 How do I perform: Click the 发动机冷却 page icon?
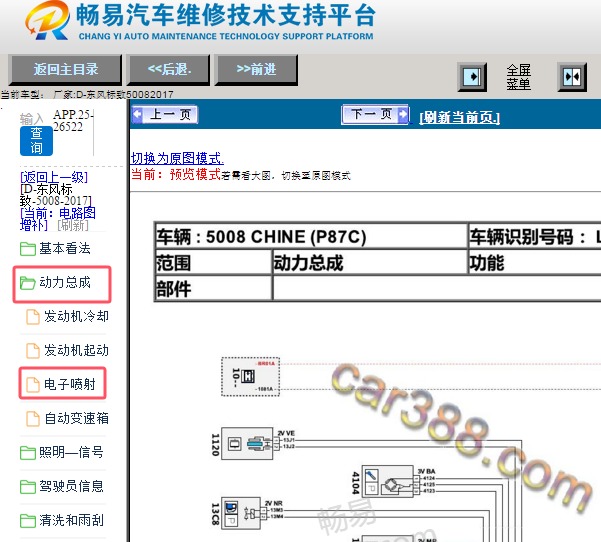point(33,317)
